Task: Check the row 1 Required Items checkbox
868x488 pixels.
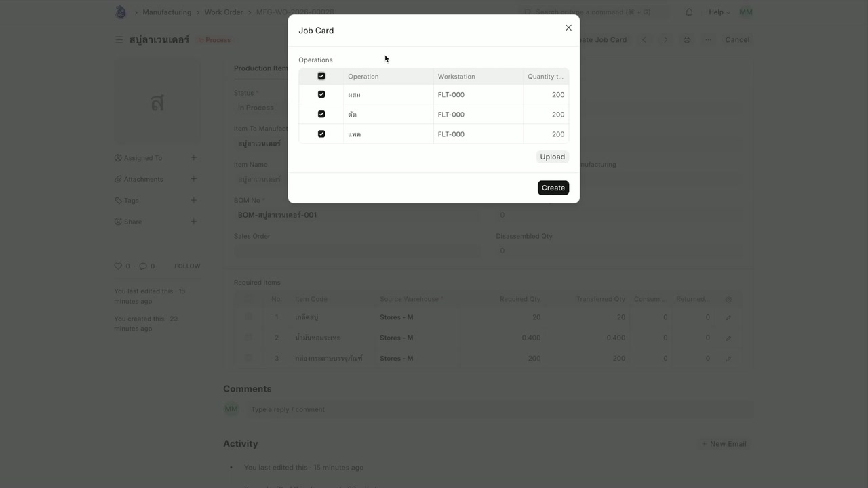Action: (248, 317)
